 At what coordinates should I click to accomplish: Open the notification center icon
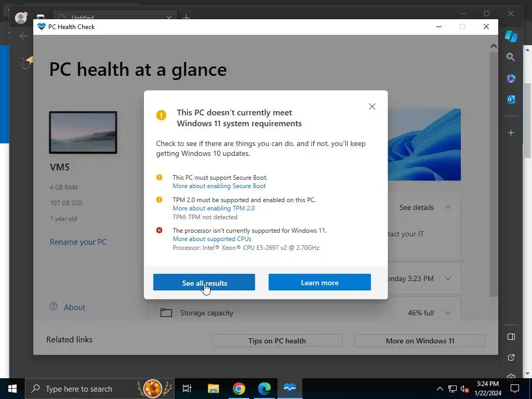click(515, 389)
